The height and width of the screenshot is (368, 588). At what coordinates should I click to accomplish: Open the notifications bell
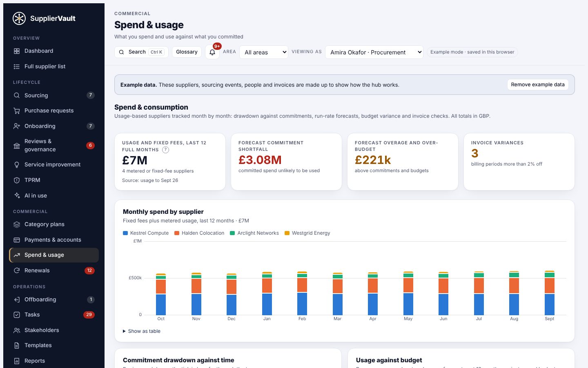(212, 52)
